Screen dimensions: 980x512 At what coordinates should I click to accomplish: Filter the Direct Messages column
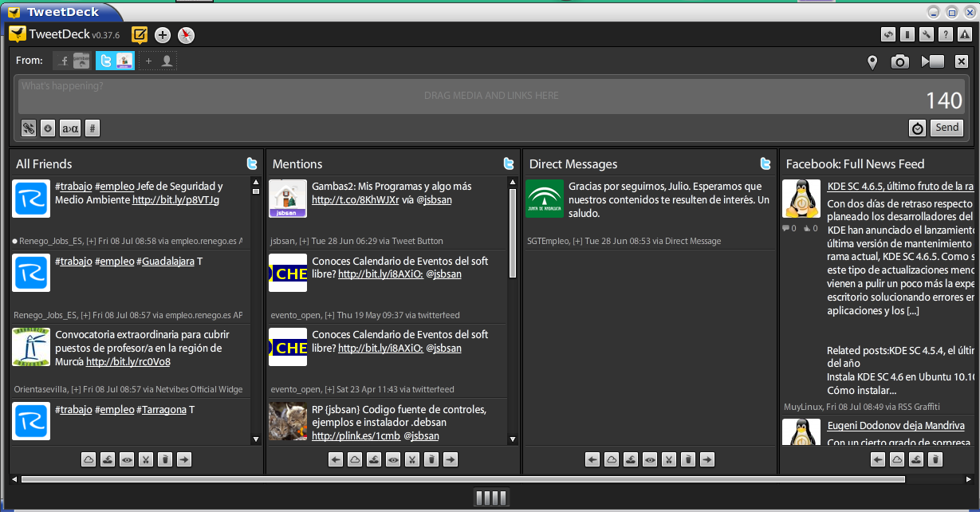pos(669,459)
